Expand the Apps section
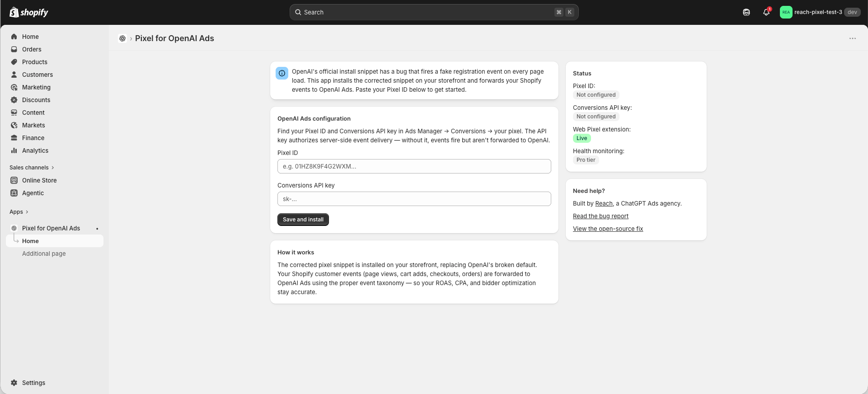The height and width of the screenshot is (394, 868). tap(19, 212)
